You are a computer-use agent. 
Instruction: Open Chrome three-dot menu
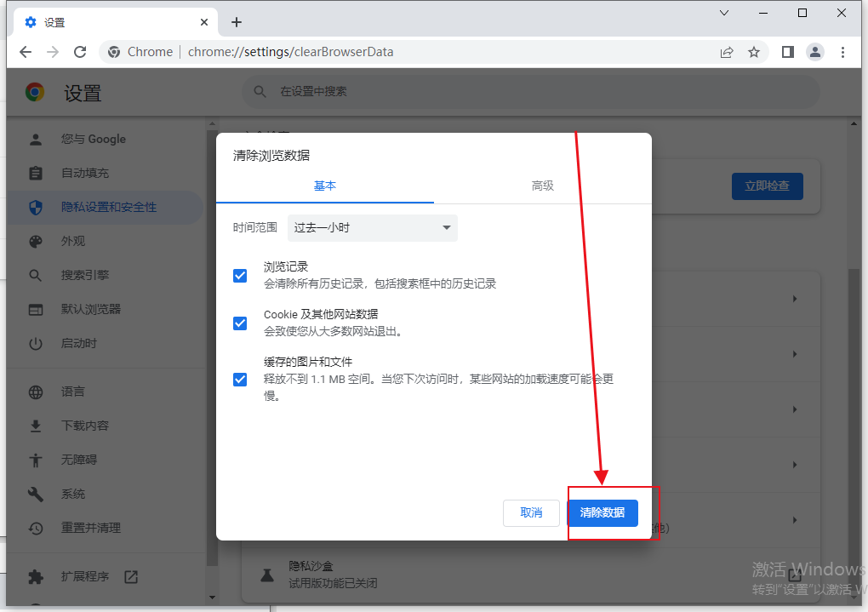point(842,52)
